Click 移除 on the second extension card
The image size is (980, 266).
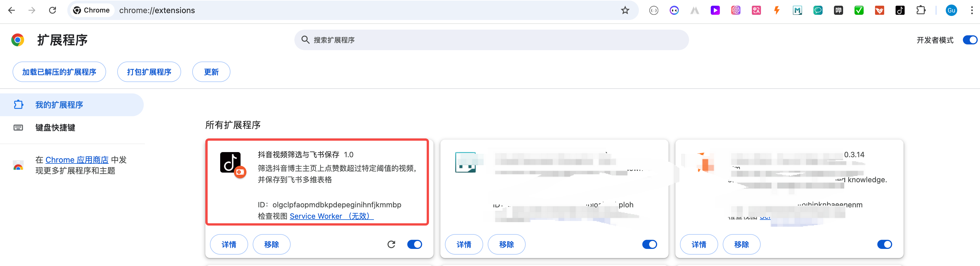507,244
